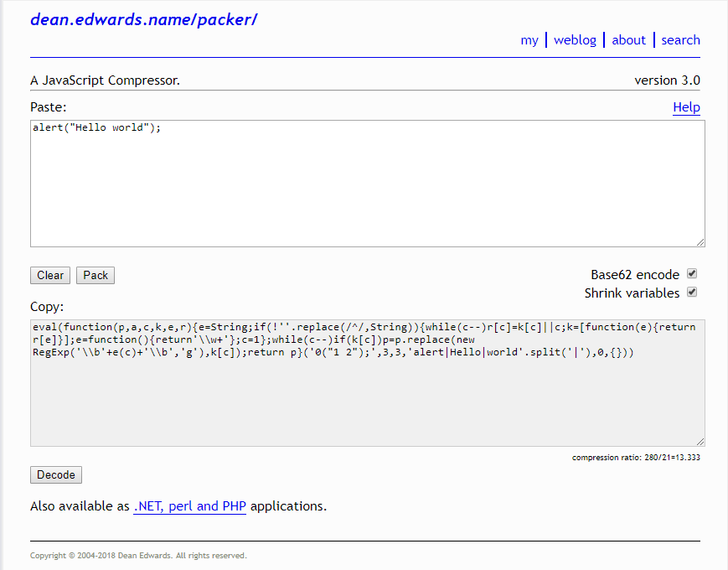Follow the '.NET, perl and PHP' link

(x=189, y=506)
